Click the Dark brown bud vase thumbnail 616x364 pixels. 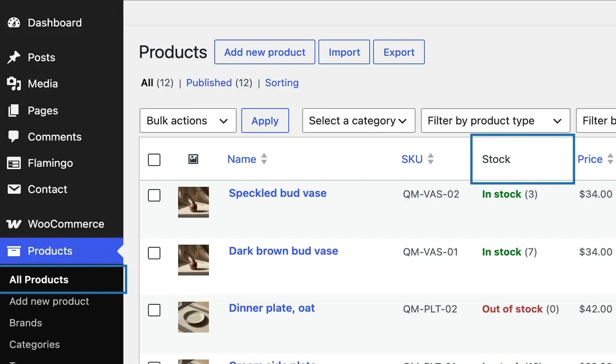pos(193,260)
